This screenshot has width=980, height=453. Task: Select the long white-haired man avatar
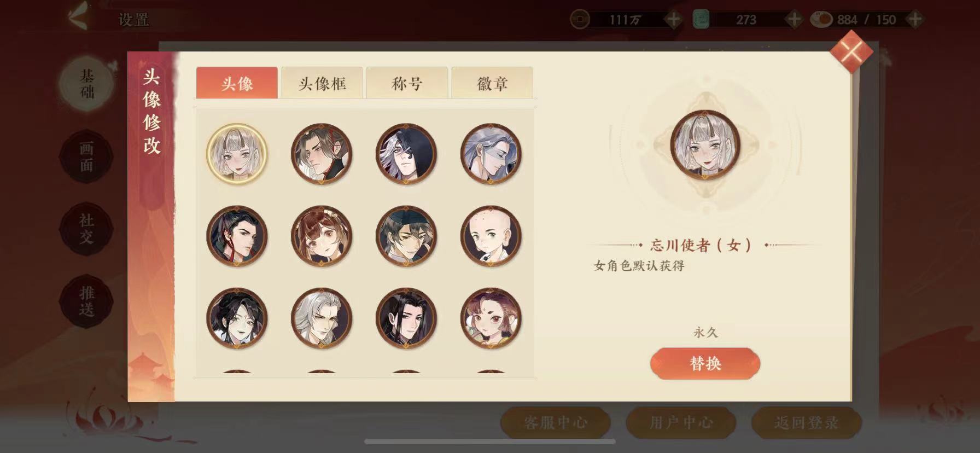[322, 318]
